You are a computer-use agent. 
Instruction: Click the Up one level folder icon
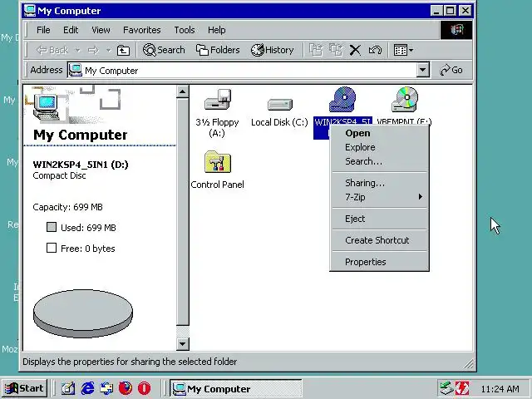(x=123, y=50)
